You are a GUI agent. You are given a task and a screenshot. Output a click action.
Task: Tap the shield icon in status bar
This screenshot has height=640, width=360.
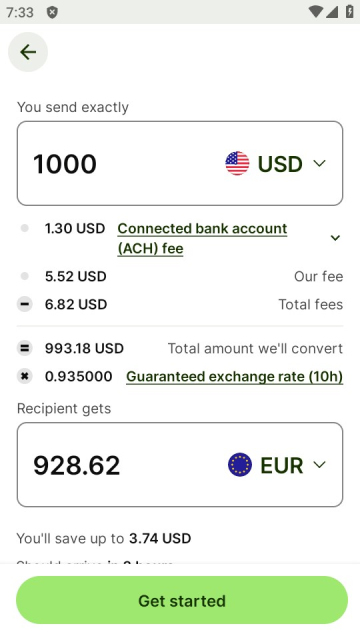pyautogui.click(x=52, y=12)
